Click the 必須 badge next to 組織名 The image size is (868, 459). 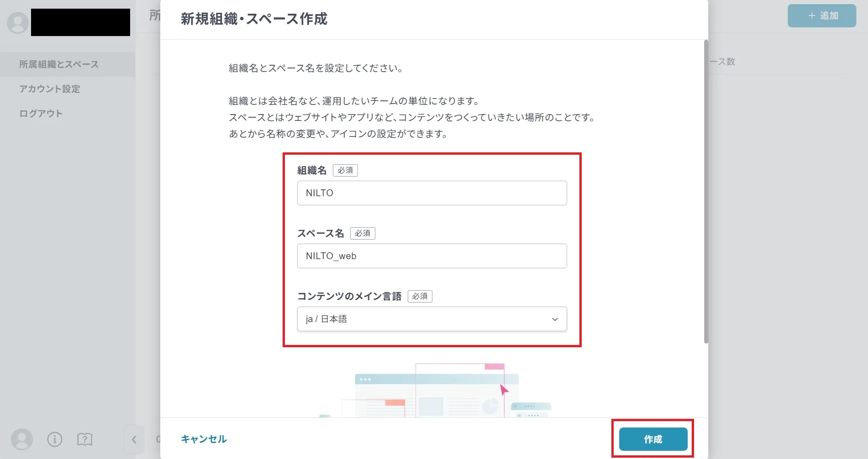pos(345,170)
